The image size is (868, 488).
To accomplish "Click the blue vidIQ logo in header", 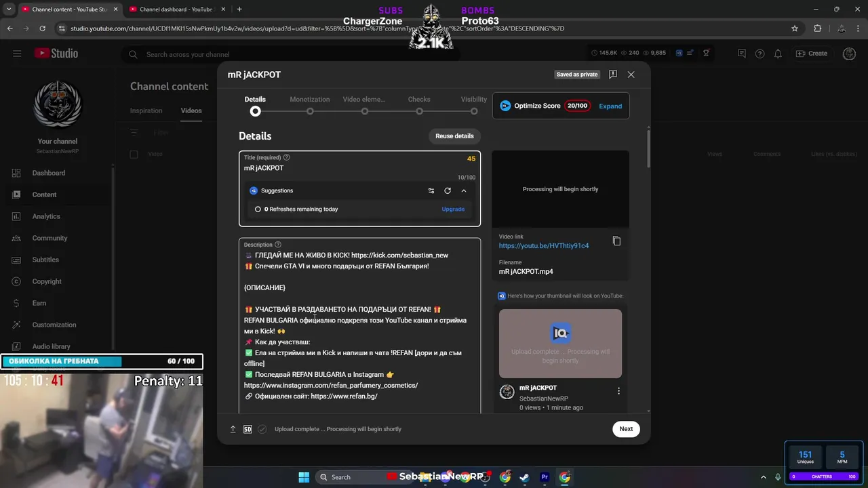I will [x=679, y=53].
